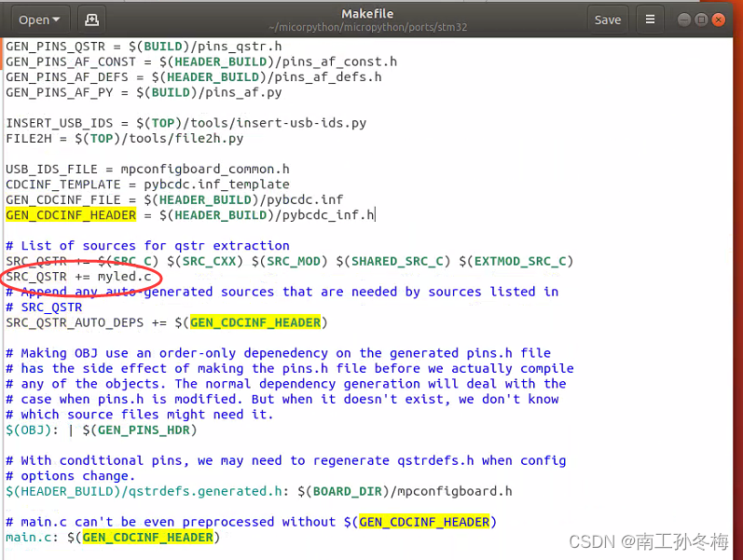Image resolution: width=743 pixels, height=560 pixels.
Task: Click the comment 'Append any auto-generated sources'
Action: [282, 292]
